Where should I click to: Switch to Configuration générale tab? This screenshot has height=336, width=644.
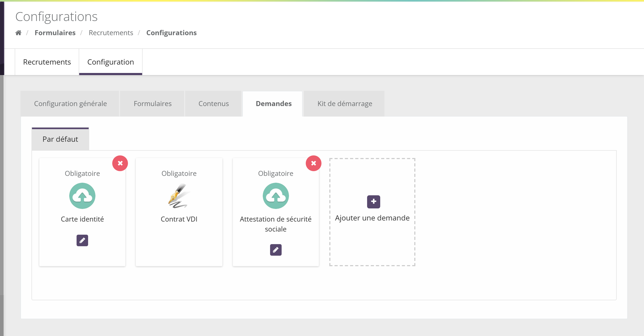click(x=70, y=104)
